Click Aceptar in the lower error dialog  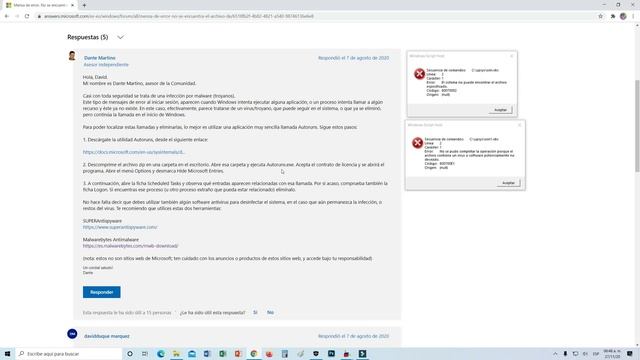(x=508, y=183)
